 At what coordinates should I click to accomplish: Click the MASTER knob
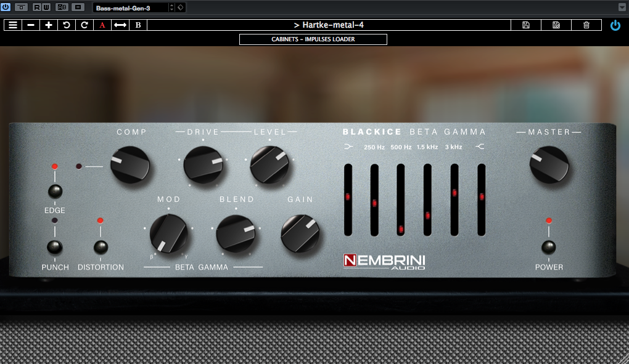549,165
